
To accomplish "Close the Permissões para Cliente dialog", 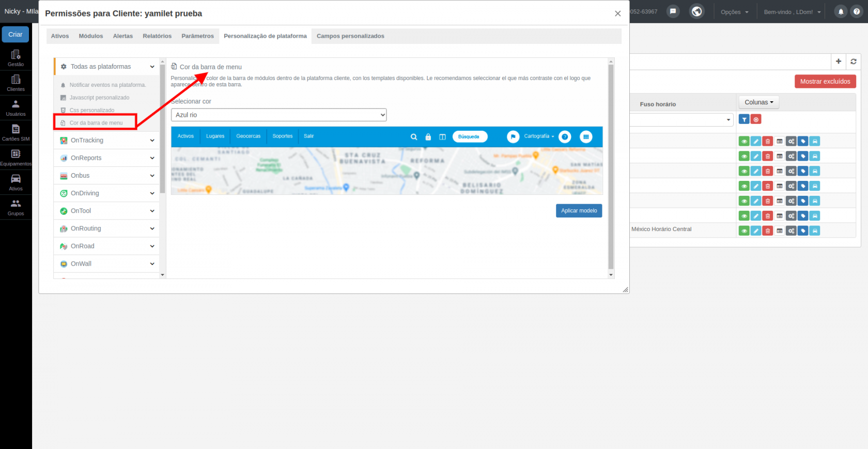I will pyautogui.click(x=618, y=13).
